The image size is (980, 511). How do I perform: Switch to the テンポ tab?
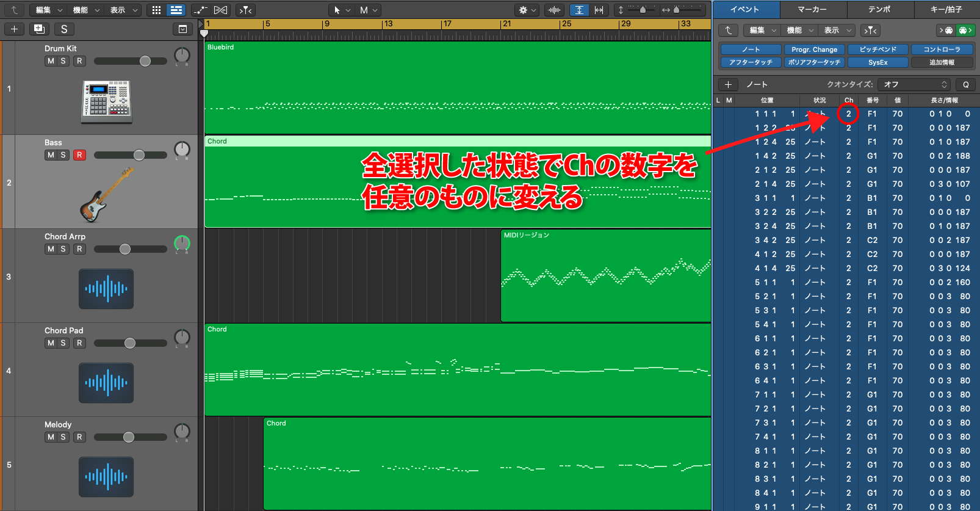pos(880,9)
